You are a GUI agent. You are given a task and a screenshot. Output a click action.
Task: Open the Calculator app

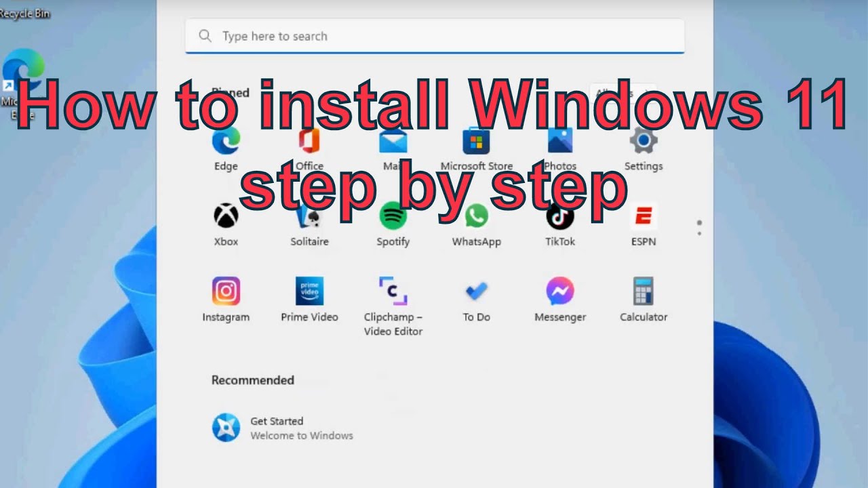pyautogui.click(x=644, y=300)
